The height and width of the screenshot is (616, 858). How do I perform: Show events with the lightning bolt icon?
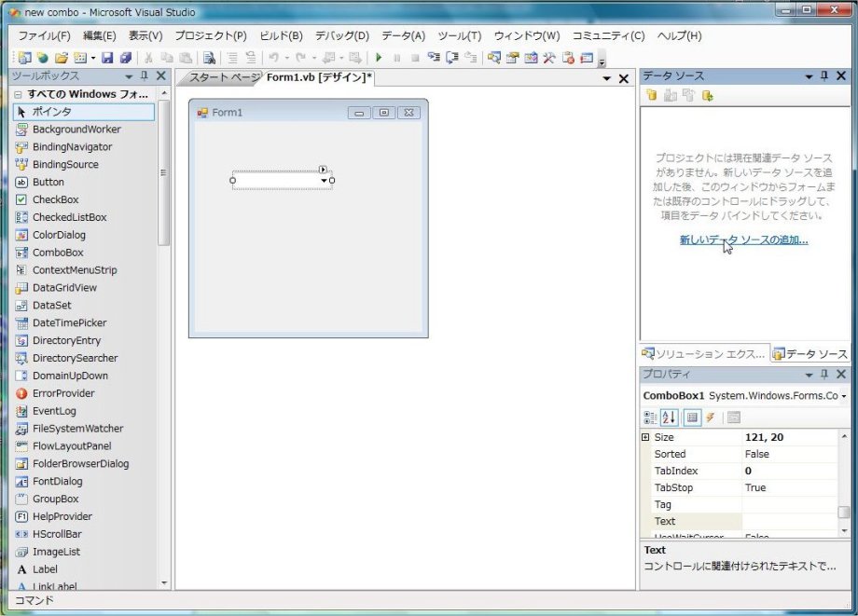click(711, 418)
